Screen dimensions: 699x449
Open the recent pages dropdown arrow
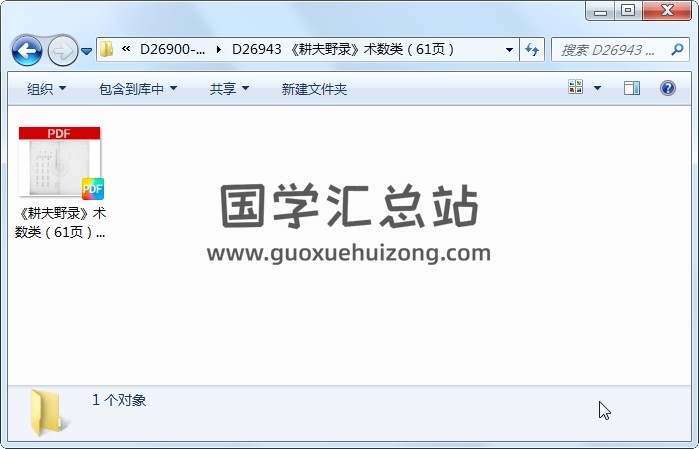pyautogui.click(x=86, y=52)
